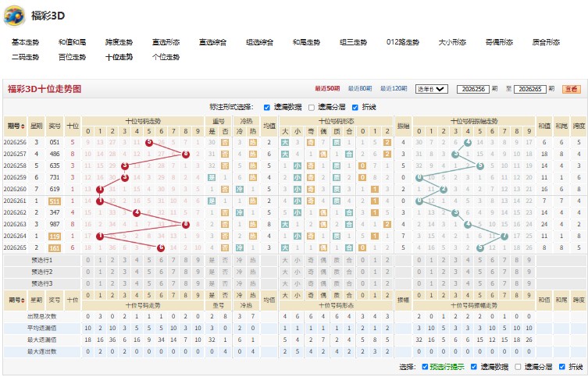
Task: Click the orange 查看 button
Action: click(x=572, y=89)
